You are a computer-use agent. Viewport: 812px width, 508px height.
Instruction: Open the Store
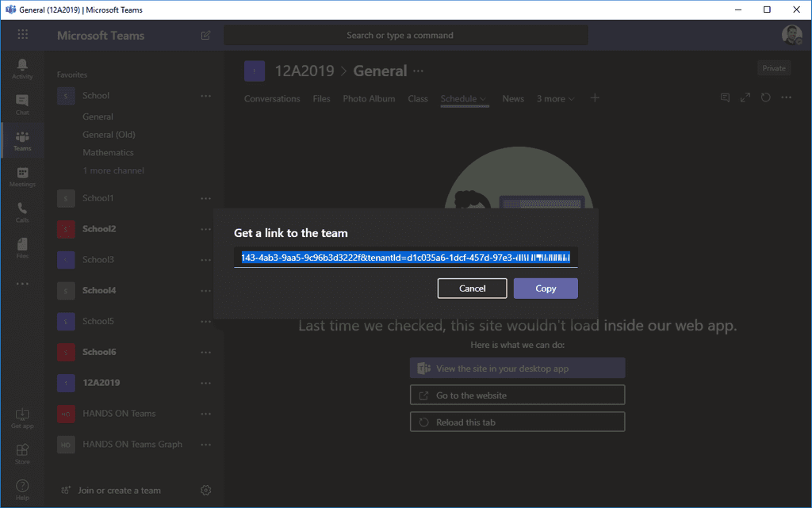[22, 453]
